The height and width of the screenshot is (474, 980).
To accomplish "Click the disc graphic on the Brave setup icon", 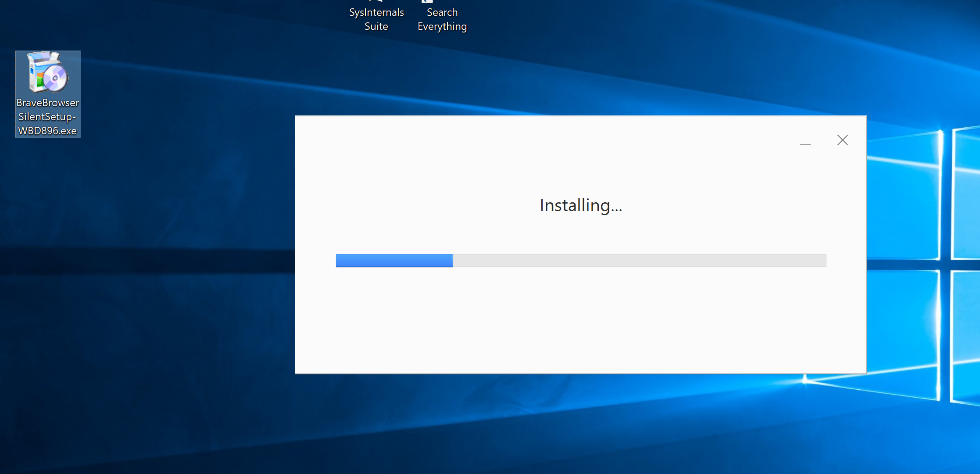I will pos(55,78).
